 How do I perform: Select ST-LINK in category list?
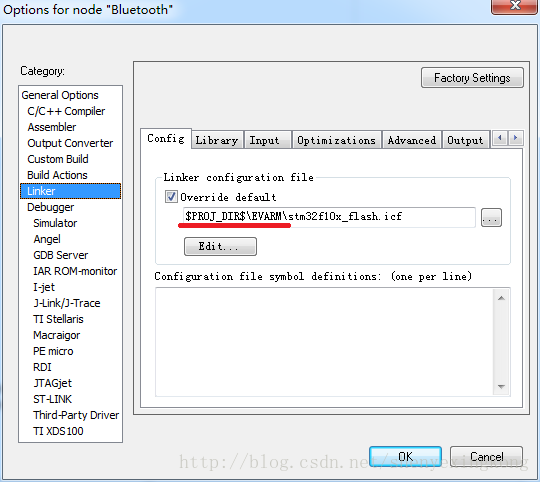click(x=52, y=399)
